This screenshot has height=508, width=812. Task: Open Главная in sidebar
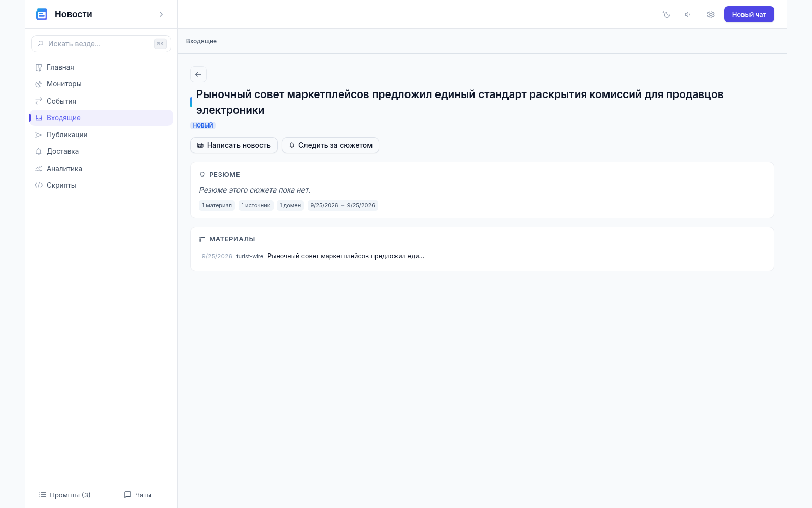101,67
